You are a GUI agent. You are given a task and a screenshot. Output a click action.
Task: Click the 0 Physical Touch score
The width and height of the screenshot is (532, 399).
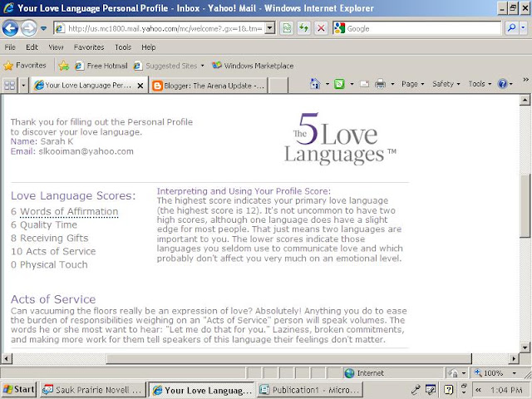(49, 264)
